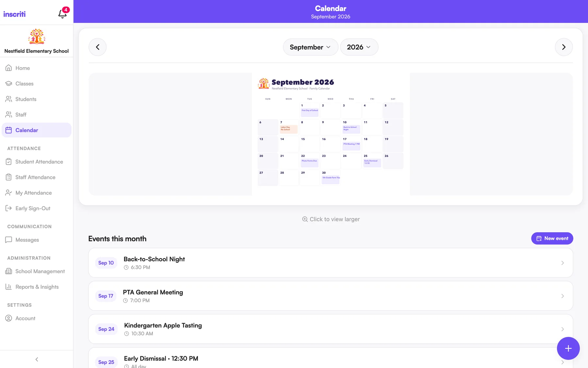The width and height of the screenshot is (588, 368).
Task: Click the Reports & Insights chart icon
Action: (x=9, y=287)
